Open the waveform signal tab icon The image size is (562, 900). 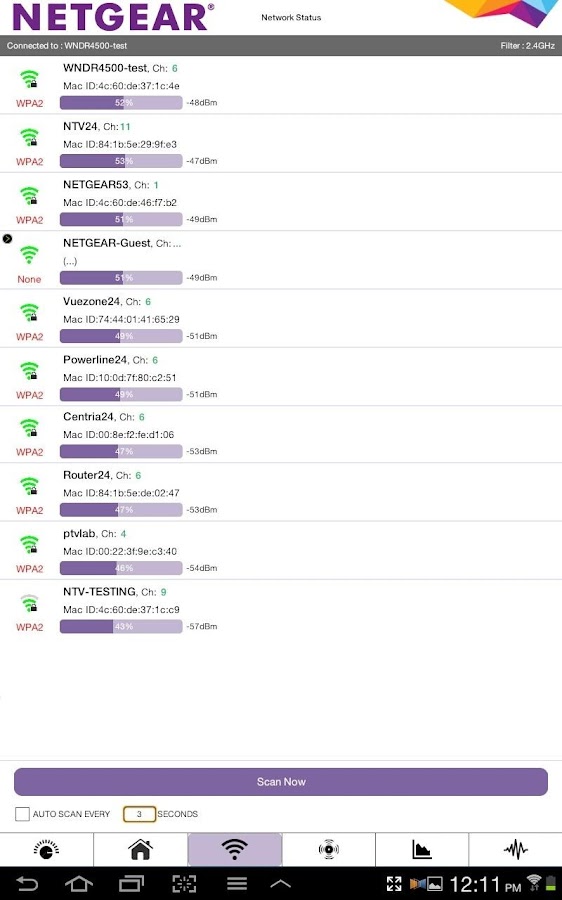click(516, 849)
